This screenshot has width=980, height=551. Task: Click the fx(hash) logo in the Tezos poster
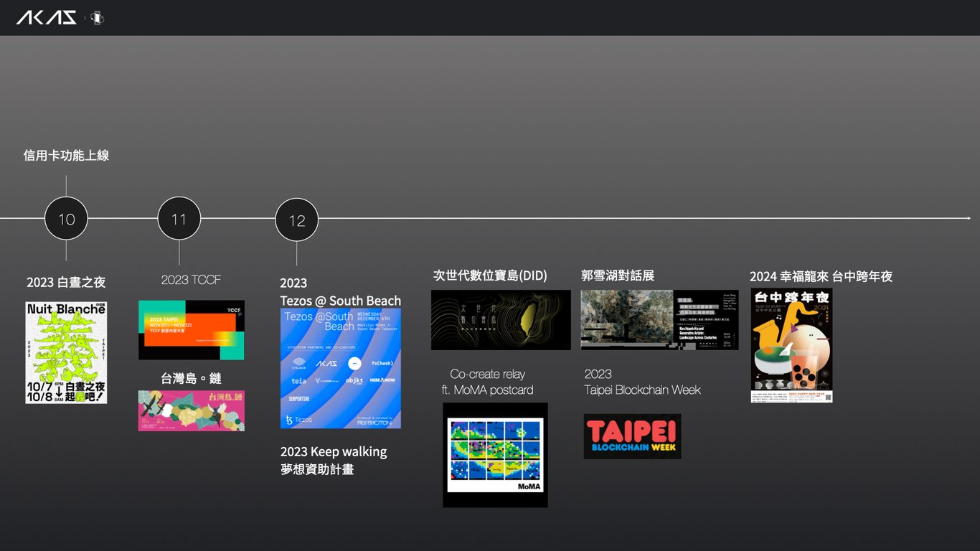(382, 364)
